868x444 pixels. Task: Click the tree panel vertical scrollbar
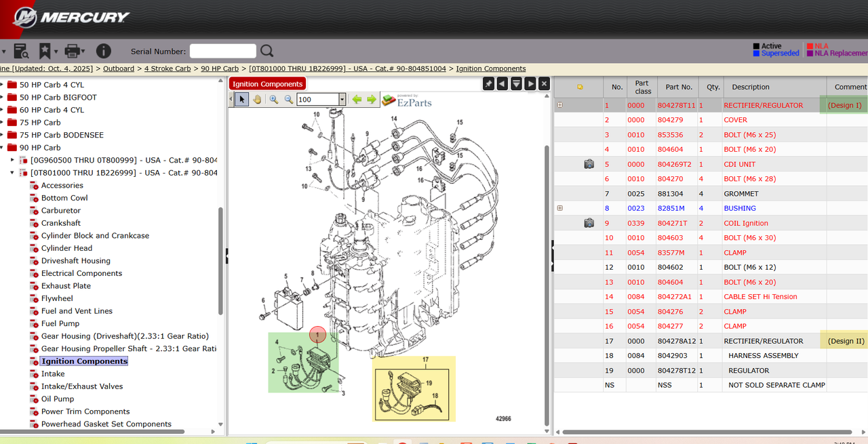220,261
